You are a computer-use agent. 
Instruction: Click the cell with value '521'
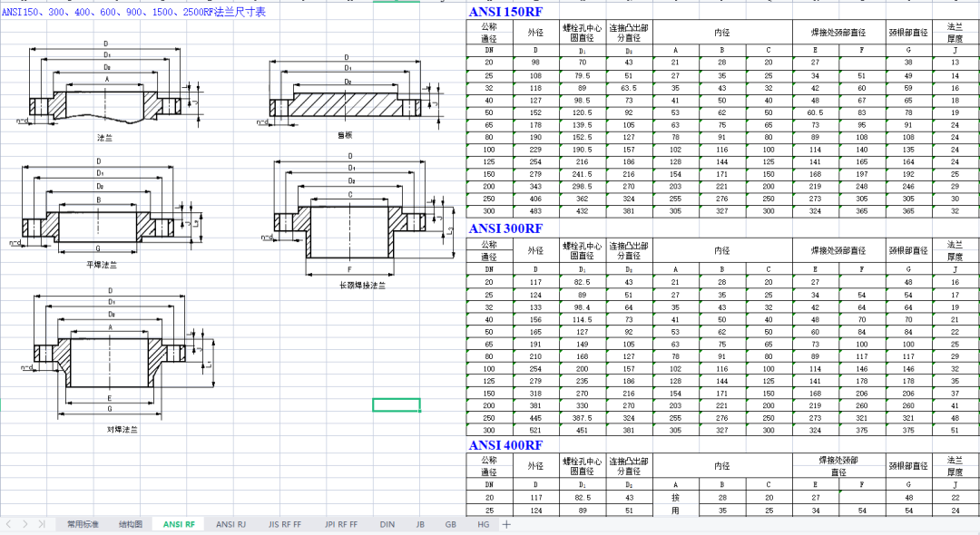535,430
